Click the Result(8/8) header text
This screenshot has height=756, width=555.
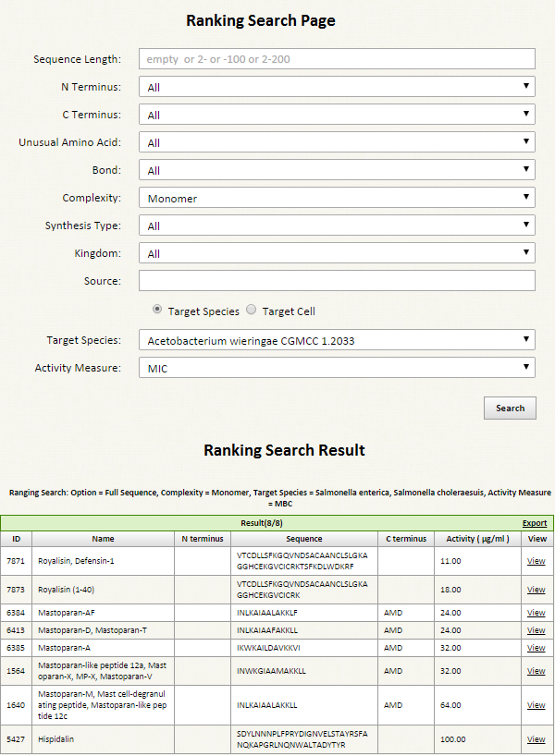pos(262,523)
